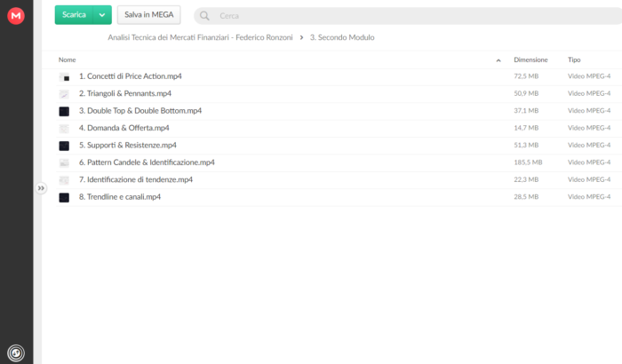Sort files by Dimensione column
This screenshot has width=622, height=364.
tap(530, 59)
